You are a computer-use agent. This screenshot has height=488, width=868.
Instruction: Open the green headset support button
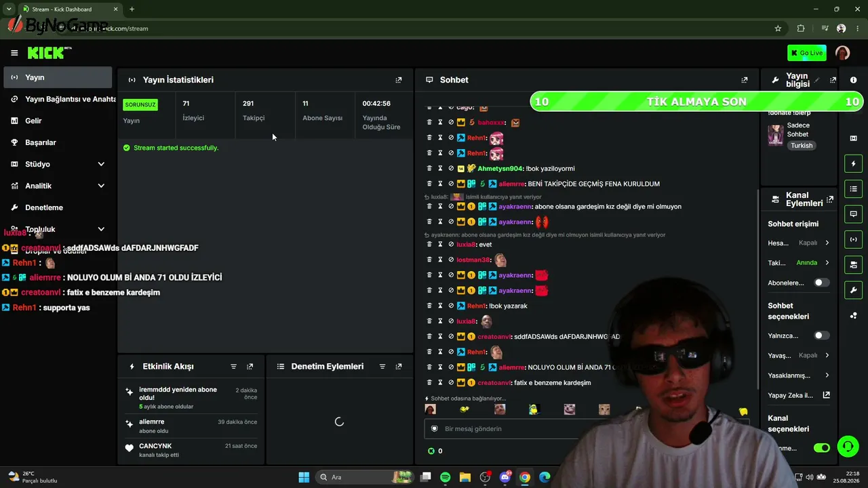click(848, 446)
